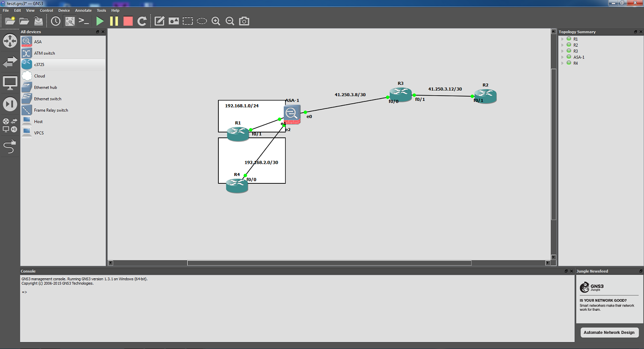This screenshot has height=349, width=644.
Task: Click the 41.250.3.8/30 label on canvas
Action: (x=350, y=94)
